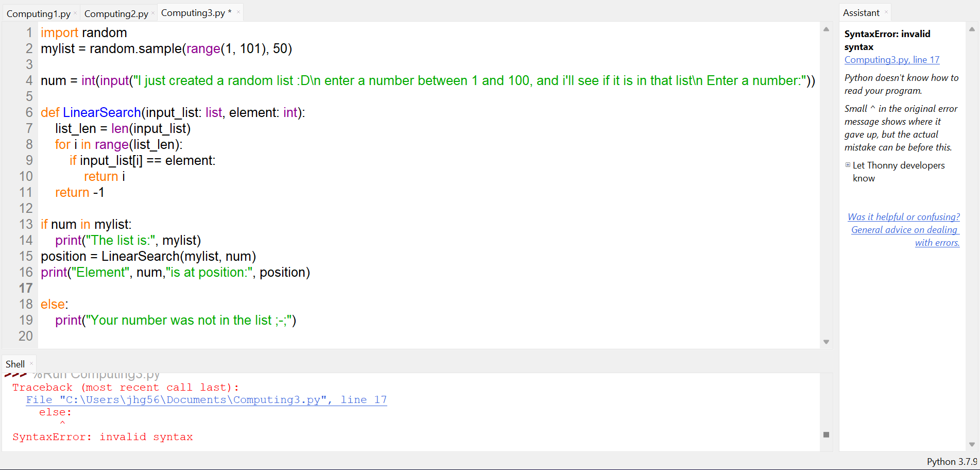Close the Computing1.py editor tab
This screenshot has height=470, width=980.
click(x=75, y=13)
